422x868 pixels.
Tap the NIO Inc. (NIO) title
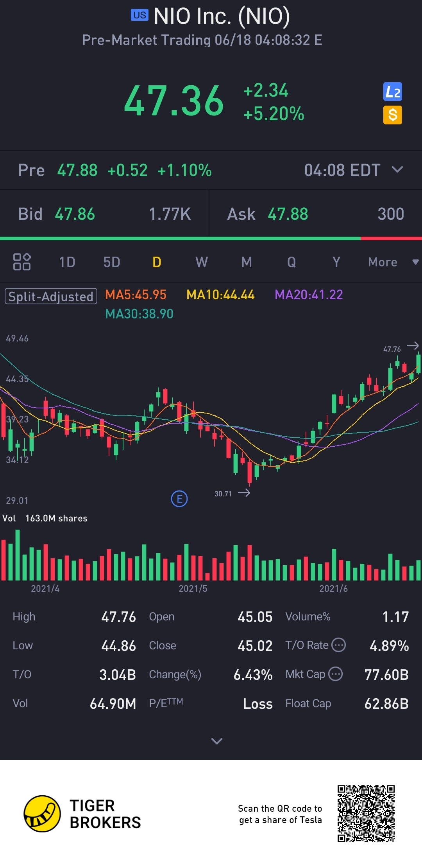(222, 16)
